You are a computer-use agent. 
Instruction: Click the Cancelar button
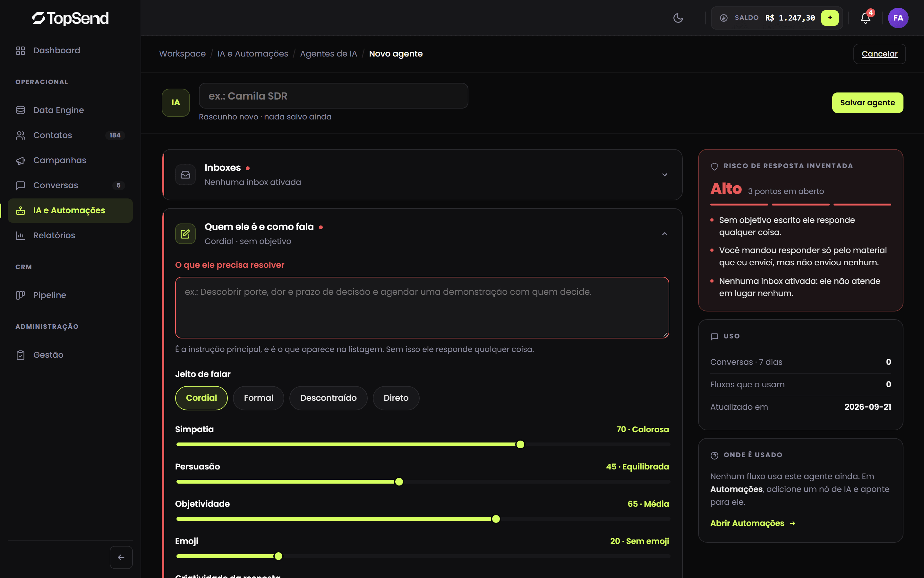879,54
